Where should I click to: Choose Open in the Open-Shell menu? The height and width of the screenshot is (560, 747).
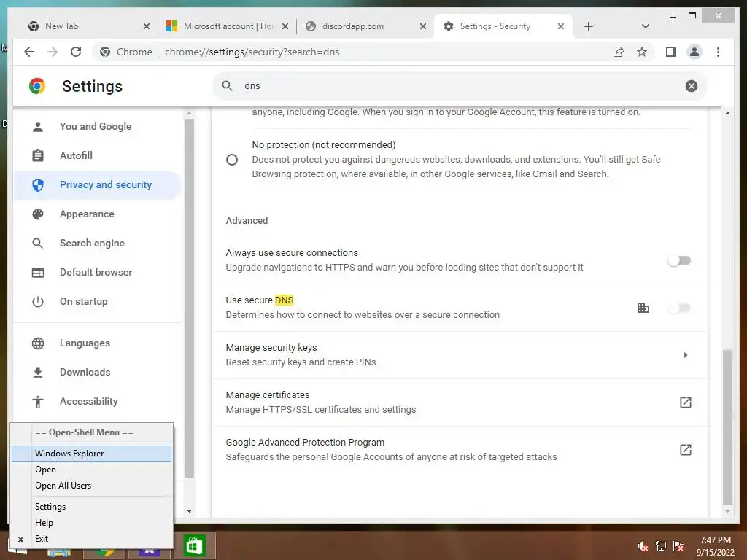coord(91,470)
